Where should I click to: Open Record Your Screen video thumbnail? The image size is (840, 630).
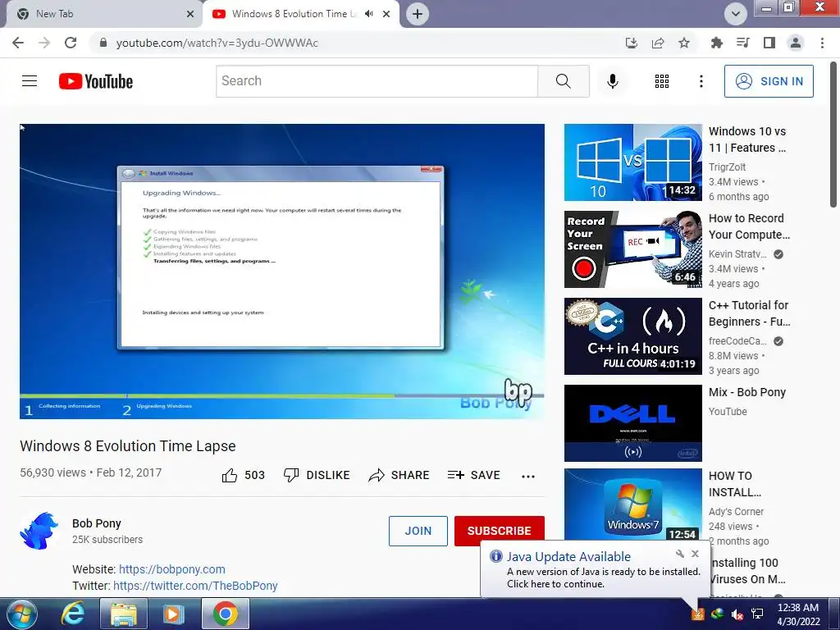pyautogui.click(x=632, y=249)
